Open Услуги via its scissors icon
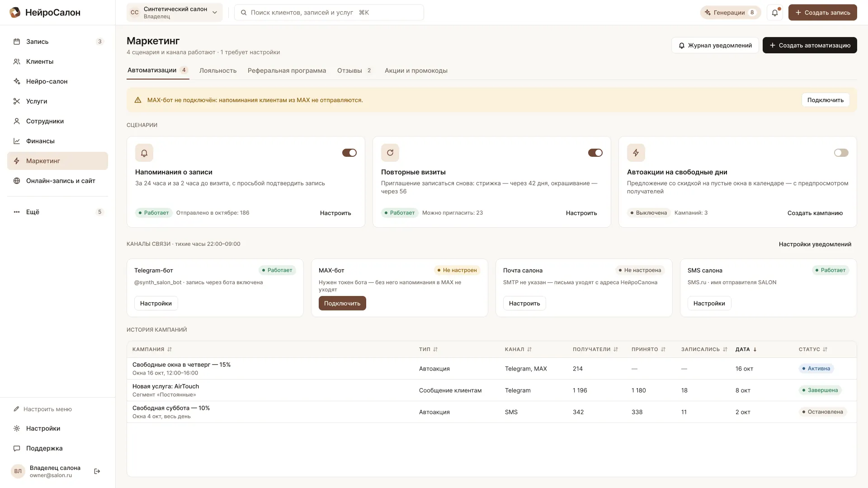 tap(17, 101)
